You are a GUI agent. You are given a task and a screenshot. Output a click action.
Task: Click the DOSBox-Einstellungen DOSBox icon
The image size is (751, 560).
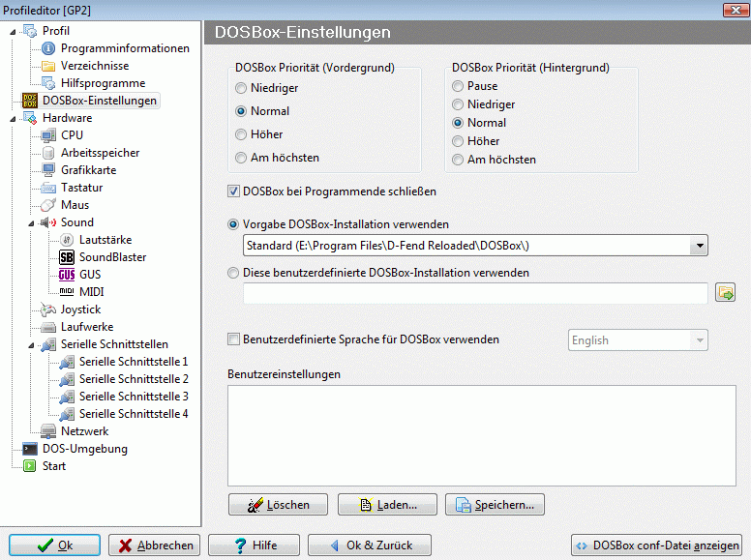30,101
